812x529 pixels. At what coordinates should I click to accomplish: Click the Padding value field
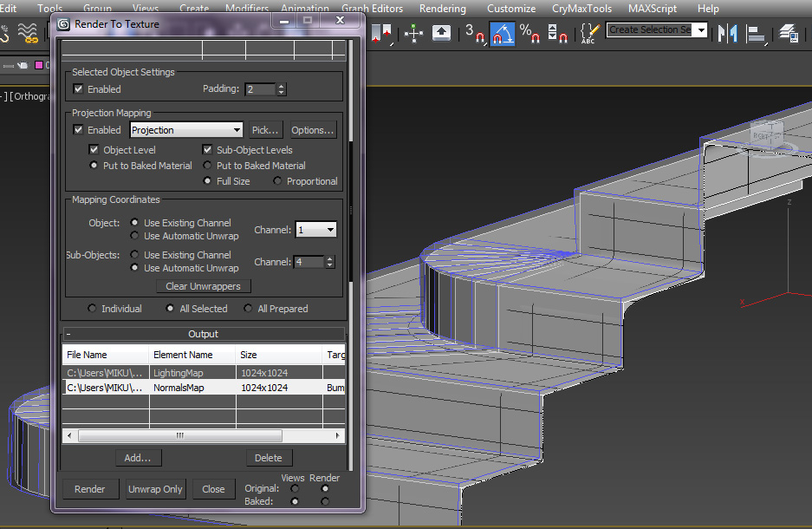[261, 89]
